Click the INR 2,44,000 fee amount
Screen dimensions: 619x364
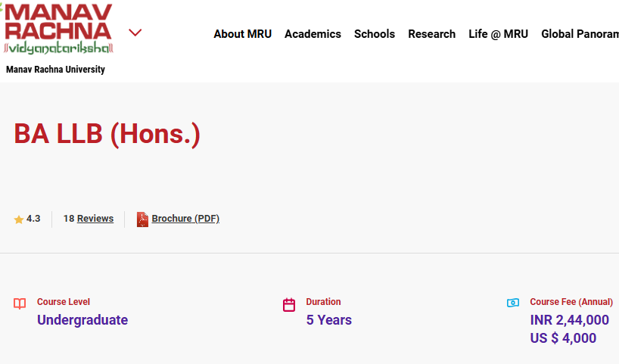pyautogui.click(x=569, y=320)
